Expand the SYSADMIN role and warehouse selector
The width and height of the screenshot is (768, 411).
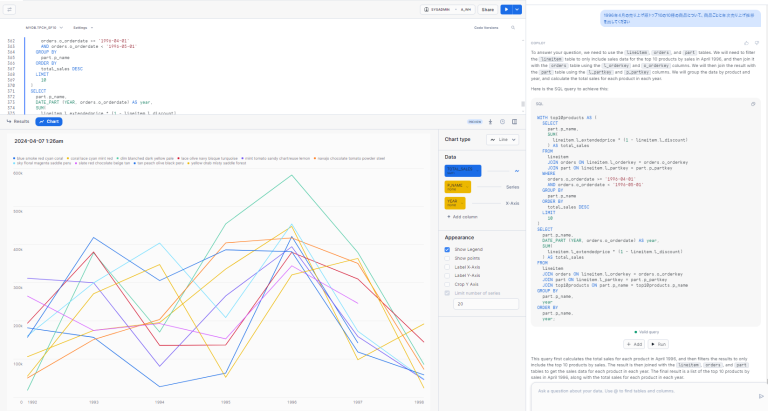(x=448, y=8)
